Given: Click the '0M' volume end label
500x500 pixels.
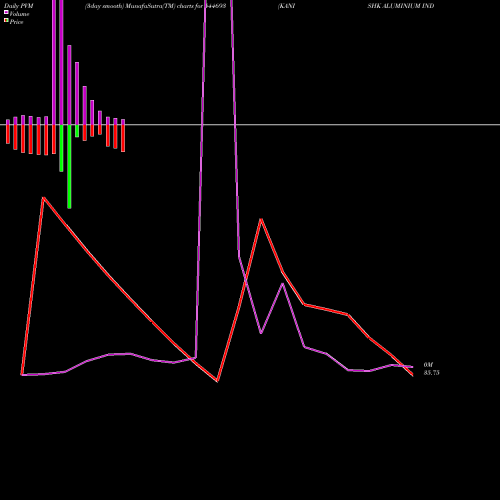Looking at the screenshot, I should pyautogui.click(x=428, y=365).
